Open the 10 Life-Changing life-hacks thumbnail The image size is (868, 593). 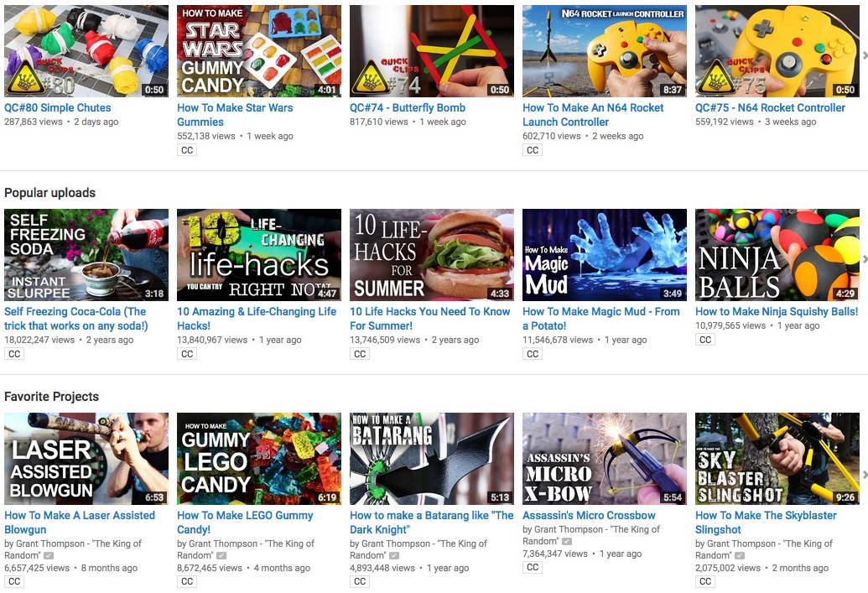pos(259,255)
